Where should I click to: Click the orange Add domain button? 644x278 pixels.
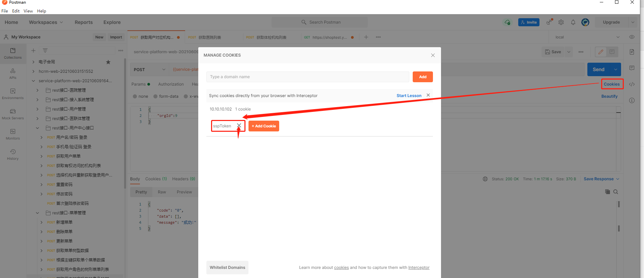423,77
